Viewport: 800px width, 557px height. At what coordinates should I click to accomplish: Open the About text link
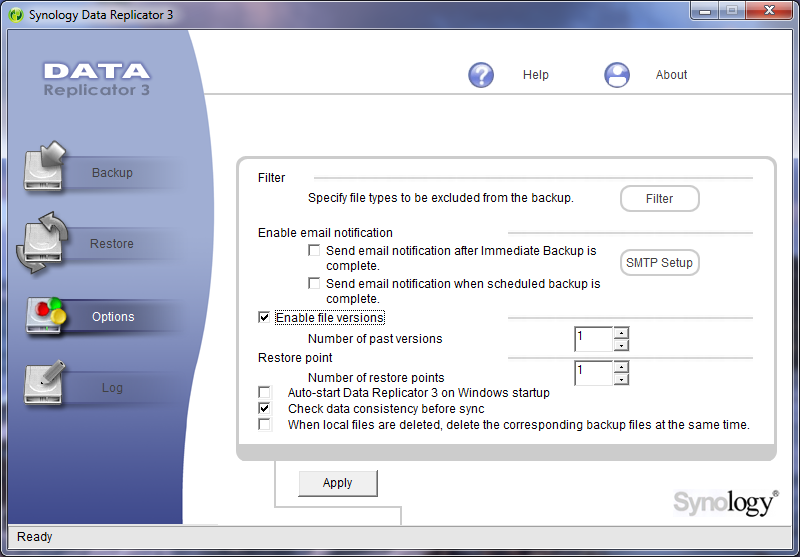671,74
